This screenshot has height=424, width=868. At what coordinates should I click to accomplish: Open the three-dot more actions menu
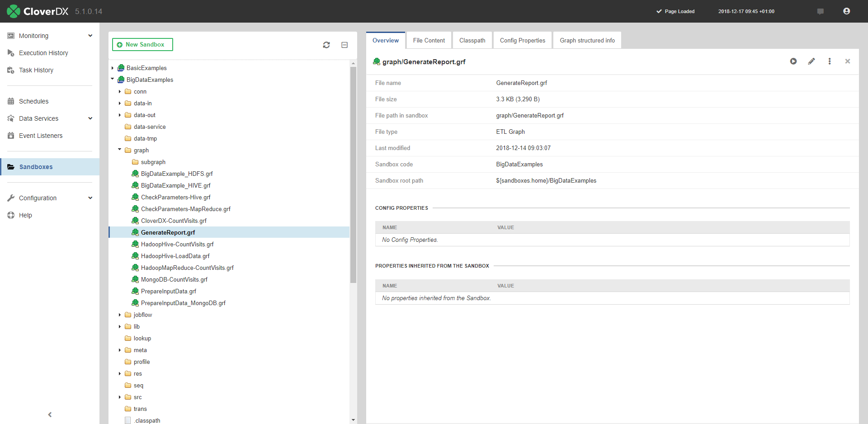point(830,61)
